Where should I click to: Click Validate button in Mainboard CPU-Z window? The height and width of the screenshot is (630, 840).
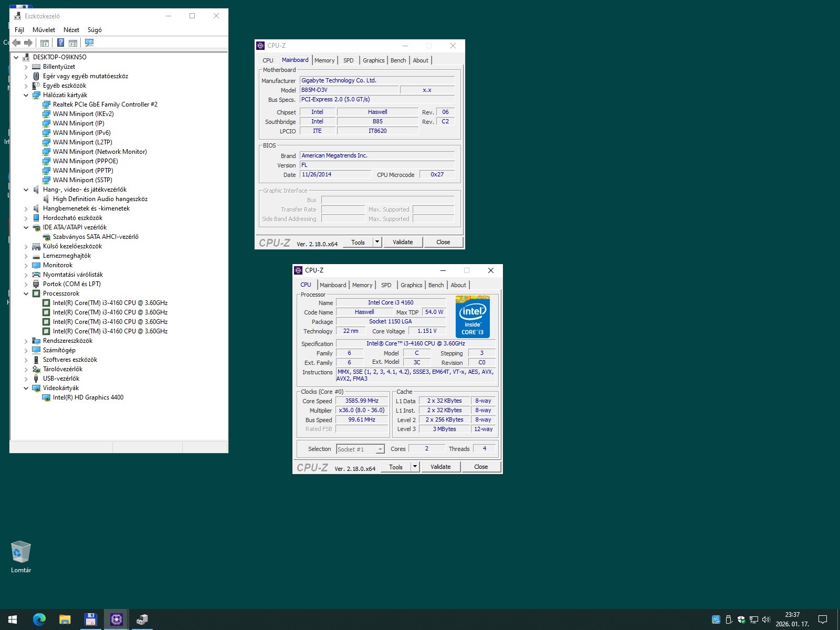(x=403, y=242)
